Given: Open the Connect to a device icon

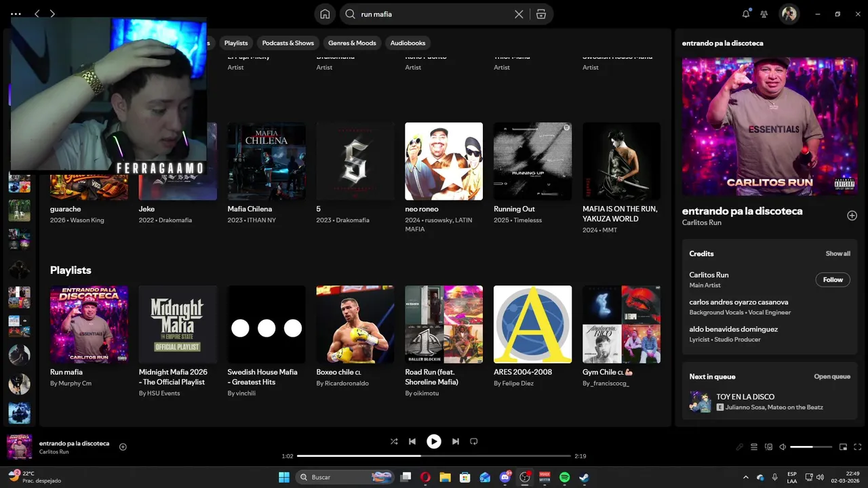Looking at the screenshot, I should pos(768,447).
